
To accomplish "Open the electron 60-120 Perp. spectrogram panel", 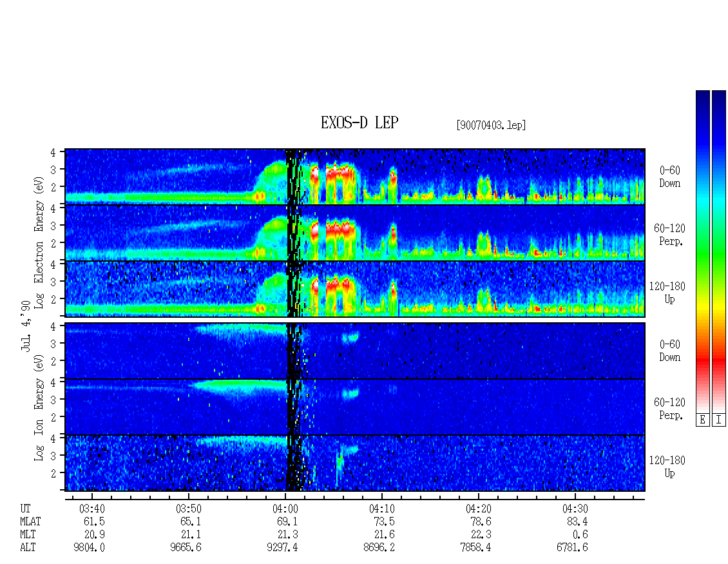I will coord(355,233).
